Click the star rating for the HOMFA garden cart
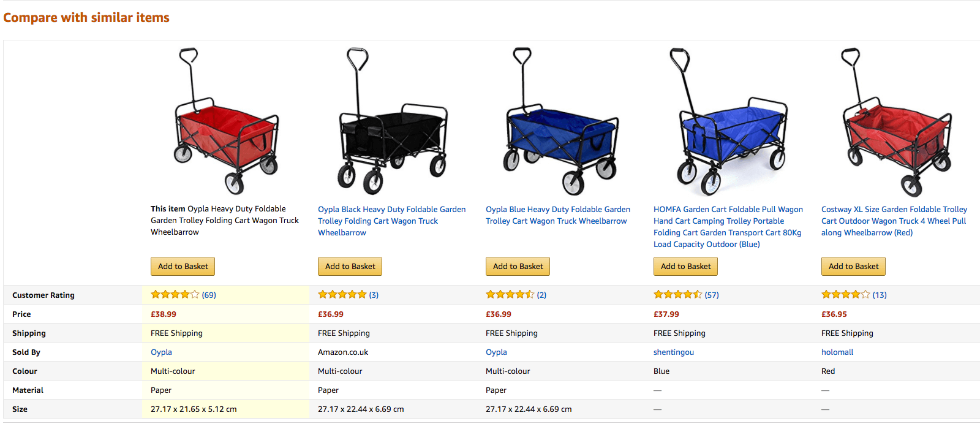Screen dimensions: 980x426 coord(677,294)
